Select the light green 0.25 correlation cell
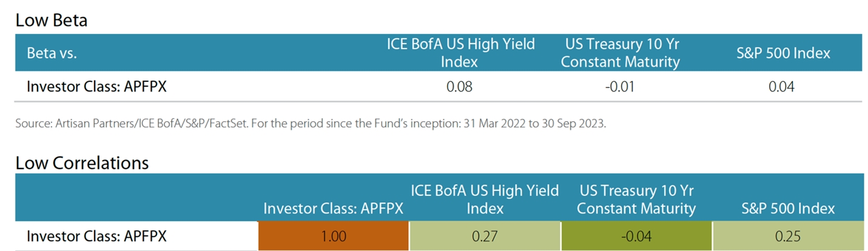The height and width of the screenshot is (251, 868). click(786, 236)
